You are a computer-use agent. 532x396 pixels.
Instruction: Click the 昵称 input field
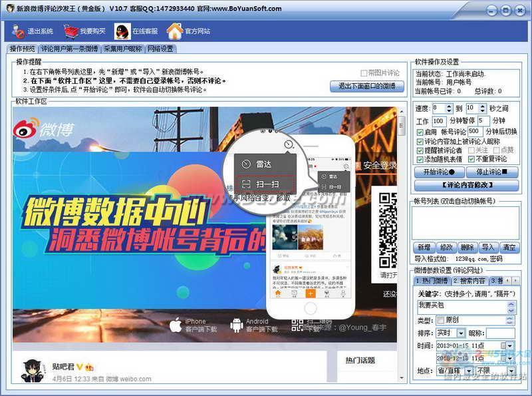(x=501, y=333)
